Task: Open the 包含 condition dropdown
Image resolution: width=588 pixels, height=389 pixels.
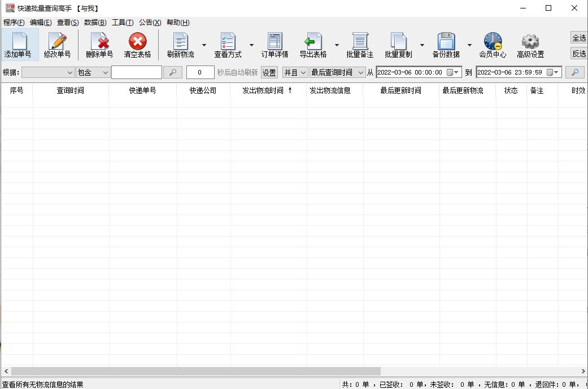Action: 93,72
